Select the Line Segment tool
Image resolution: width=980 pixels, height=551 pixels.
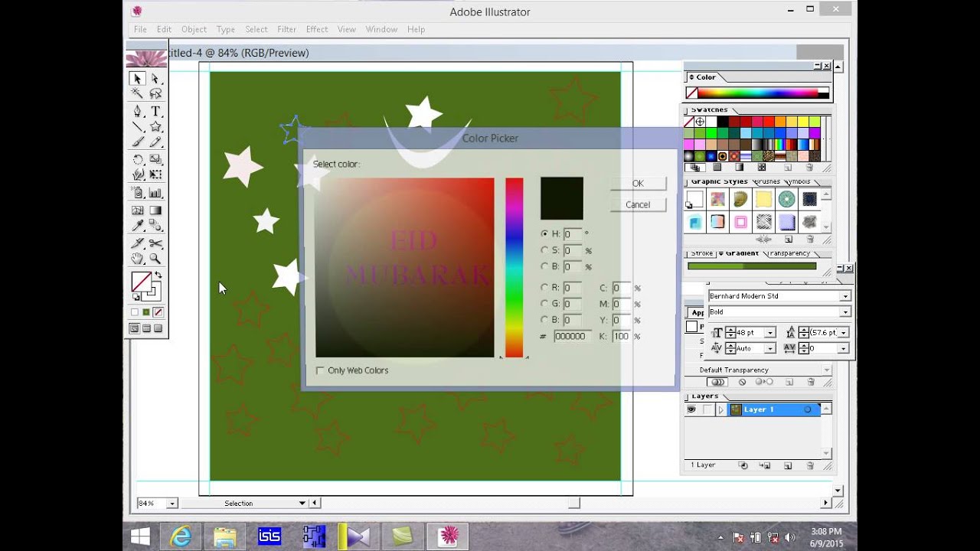(x=137, y=126)
